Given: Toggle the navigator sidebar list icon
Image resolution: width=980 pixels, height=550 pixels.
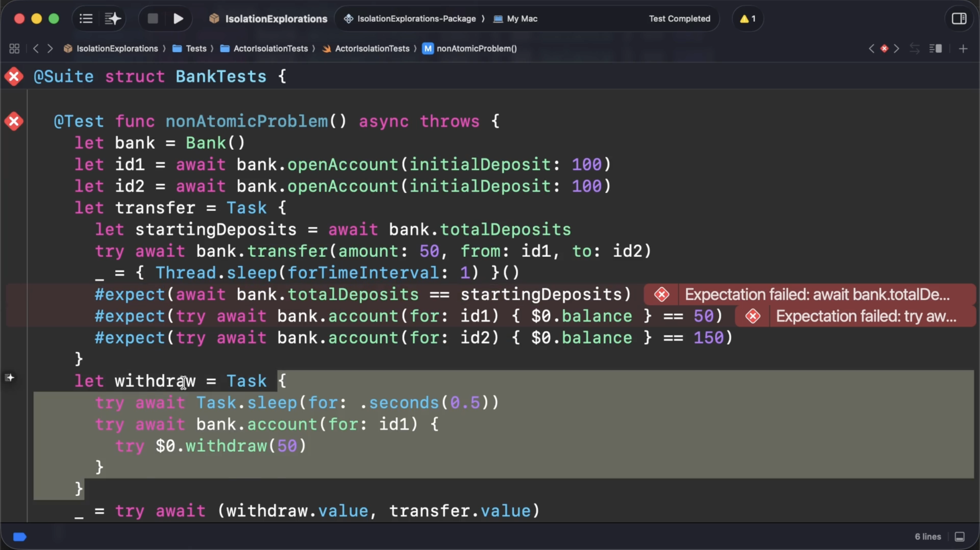Looking at the screenshot, I should (x=86, y=19).
